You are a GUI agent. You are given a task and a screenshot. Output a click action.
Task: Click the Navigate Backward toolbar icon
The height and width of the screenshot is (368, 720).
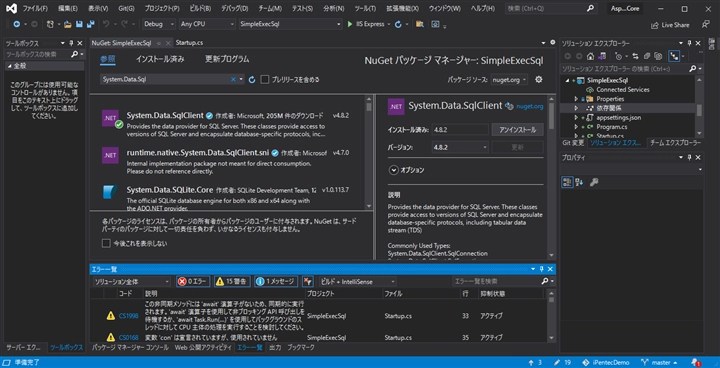pyautogui.click(x=17, y=24)
